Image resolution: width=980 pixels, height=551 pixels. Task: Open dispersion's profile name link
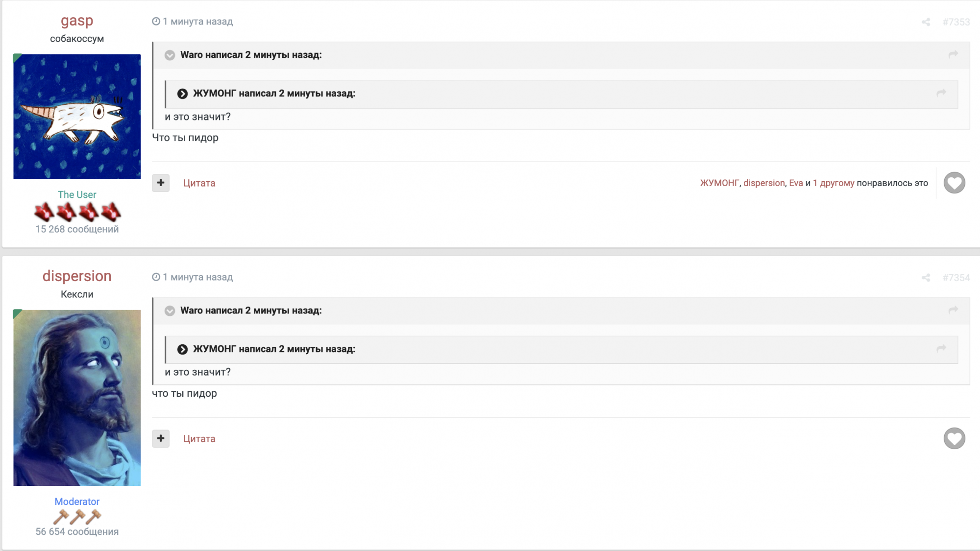(77, 276)
